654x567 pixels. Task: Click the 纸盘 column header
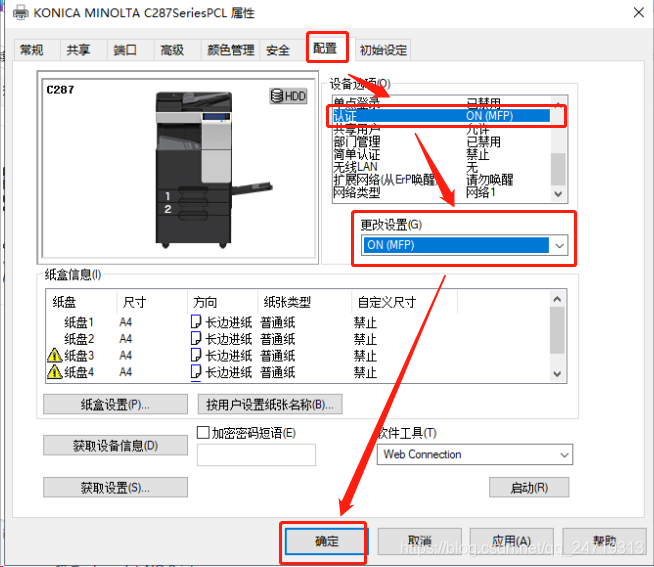81,302
